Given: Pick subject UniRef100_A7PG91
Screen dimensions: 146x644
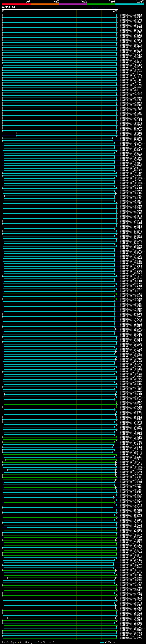Looking at the screenshot, I should [131, 85].
